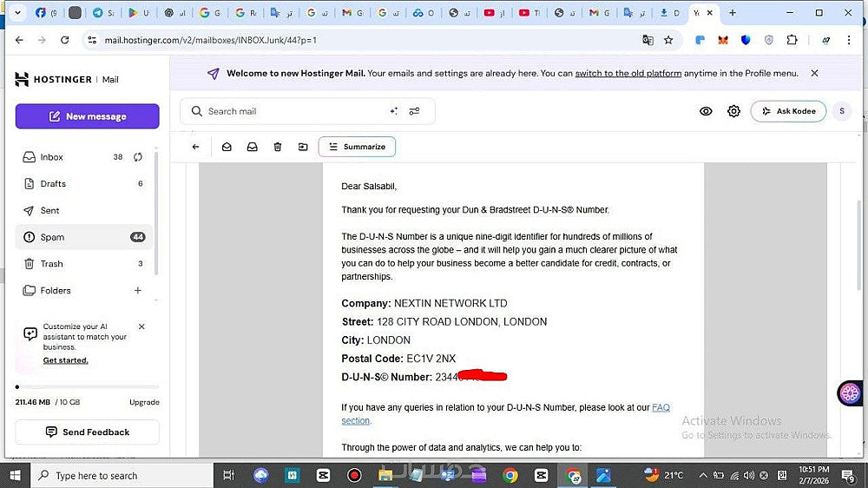The width and height of the screenshot is (868, 488).
Task: Open the profile avatar S menu
Action: [x=842, y=111]
